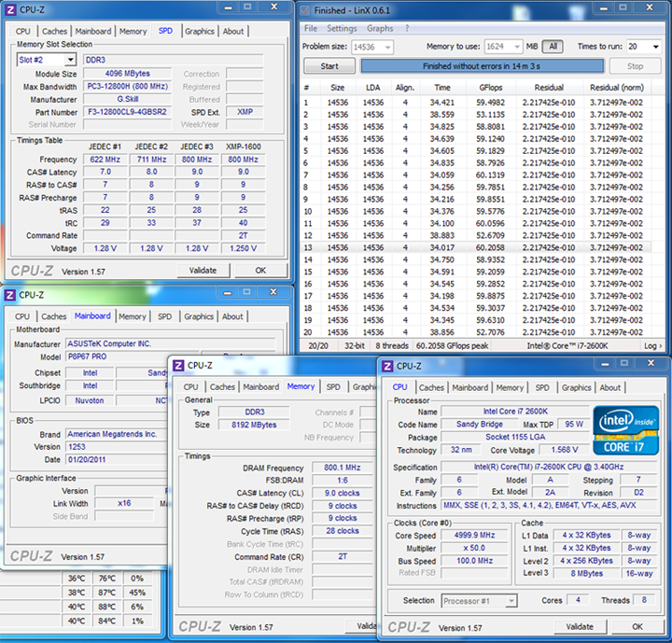Viewport: 672px width, 643px height.
Task: Click the CPU-Z logo icon in SPD window title
Action: click(11, 9)
